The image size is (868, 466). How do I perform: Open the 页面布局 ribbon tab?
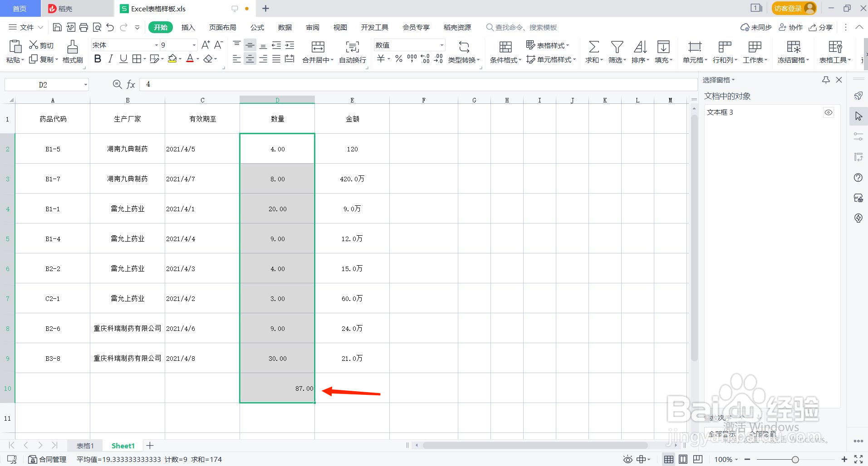tap(222, 28)
